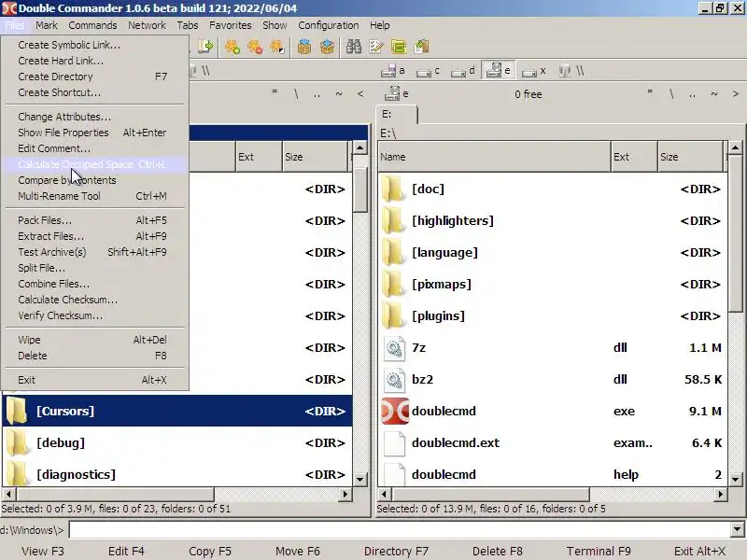Click the Move F6 button
This screenshot has height=560, width=747.
[298, 551]
